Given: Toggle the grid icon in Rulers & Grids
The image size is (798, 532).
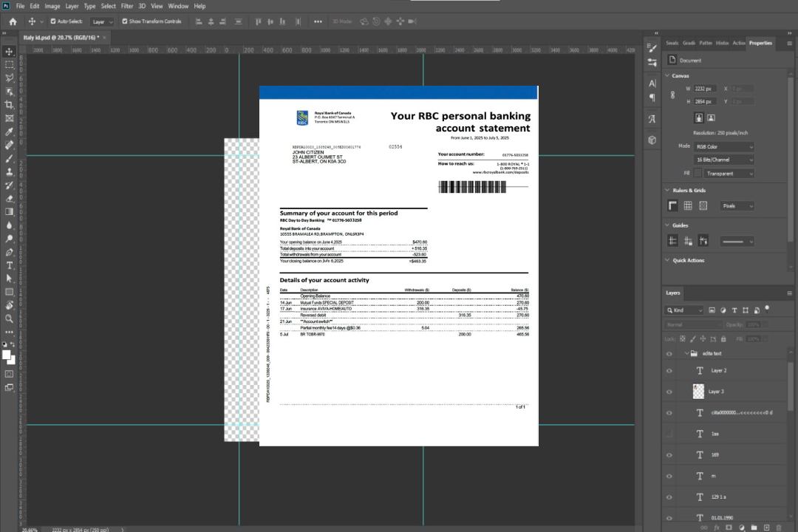Looking at the screenshot, I should [688, 205].
